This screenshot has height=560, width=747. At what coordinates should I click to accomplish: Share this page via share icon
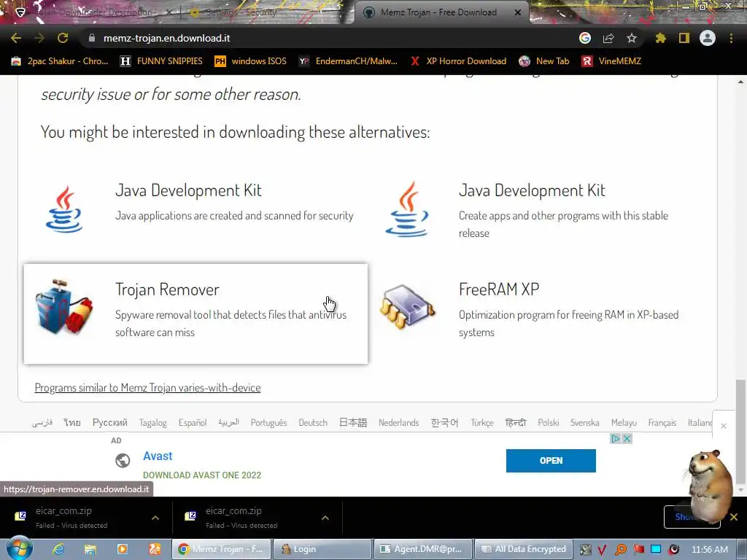pos(608,38)
